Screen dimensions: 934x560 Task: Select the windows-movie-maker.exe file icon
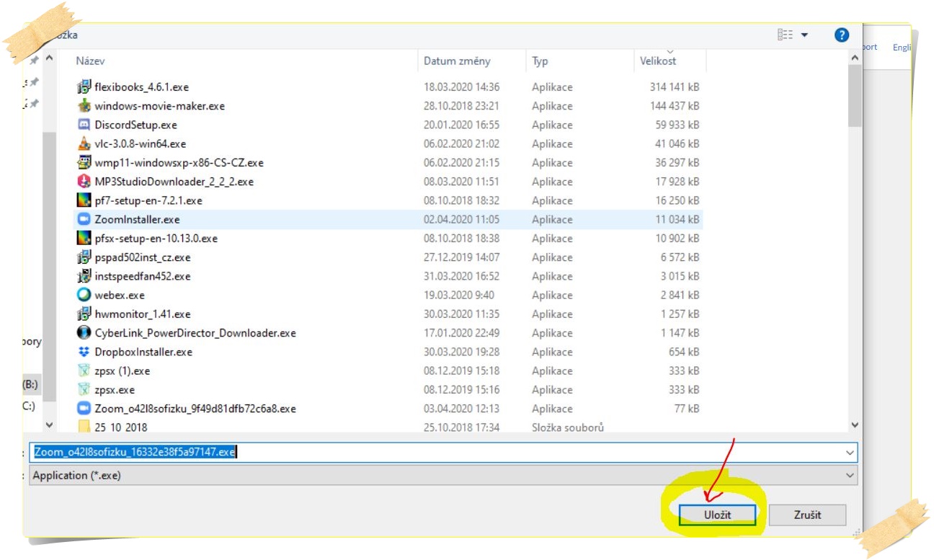point(84,106)
